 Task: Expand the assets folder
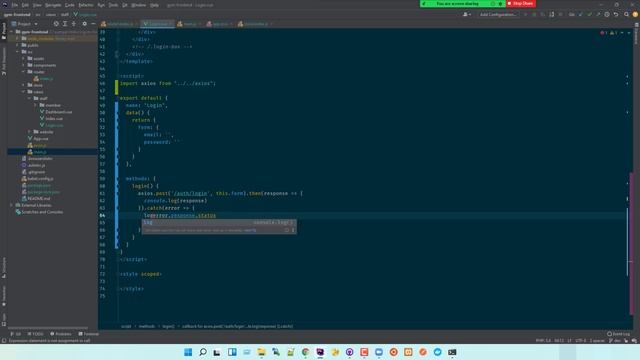[23, 58]
